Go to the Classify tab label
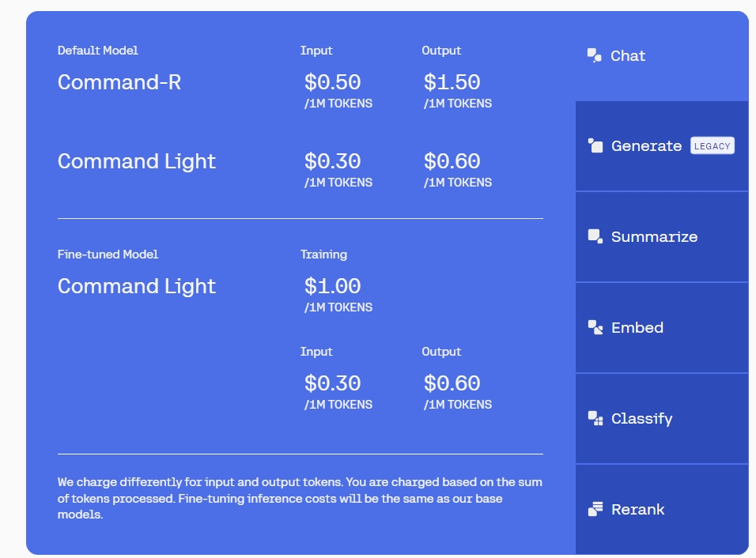The image size is (756, 558). coord(641,419)
